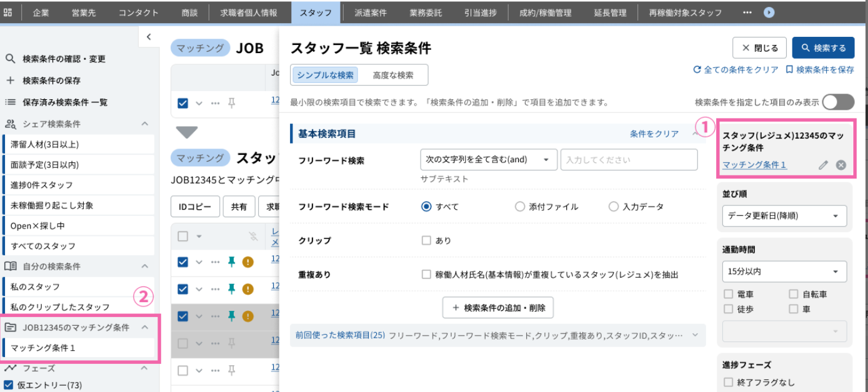Click the grid menu icon in top-left corner
The width and height of the screenshot is (868, 392).
[8, 12]
